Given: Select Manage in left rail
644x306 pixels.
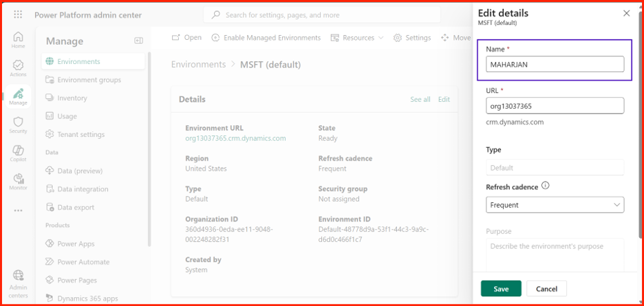Looking at the screenshot, I should click(x=18, y=96).
